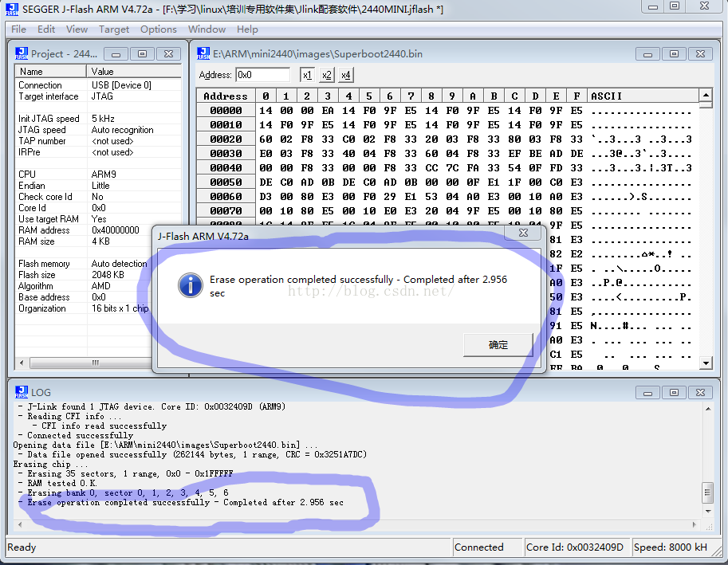Minimize the Superboot2440.bin data window
728x565 pixels.
coord(647,54)
